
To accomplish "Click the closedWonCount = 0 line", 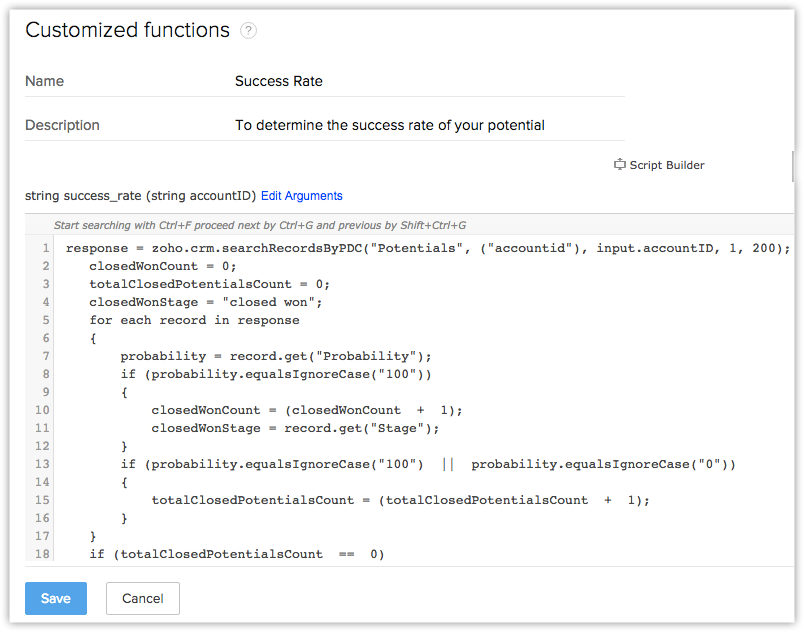I will 163,266.
